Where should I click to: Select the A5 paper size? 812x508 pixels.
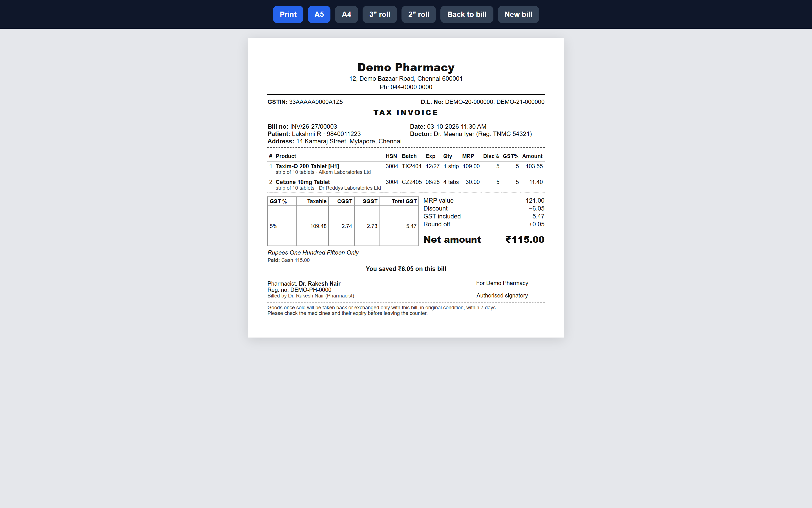coord(319,14)
